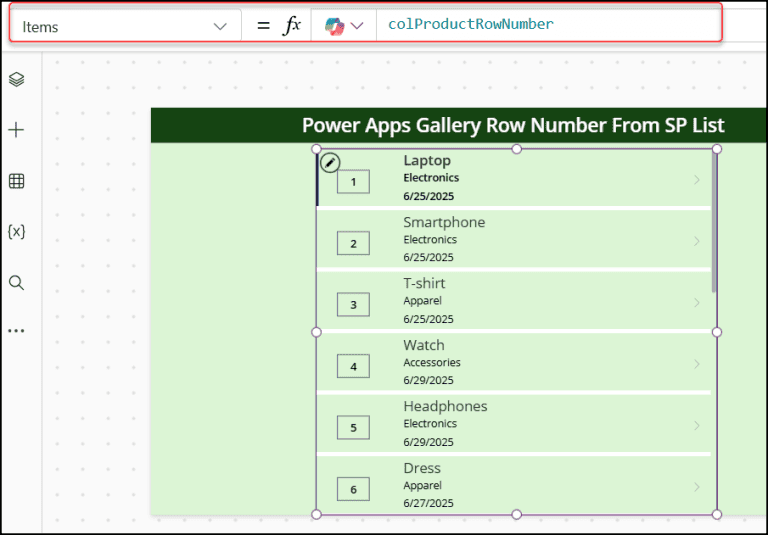Click Electronics under Laptop
Viewport: 768px width, 535px height.
431,178
